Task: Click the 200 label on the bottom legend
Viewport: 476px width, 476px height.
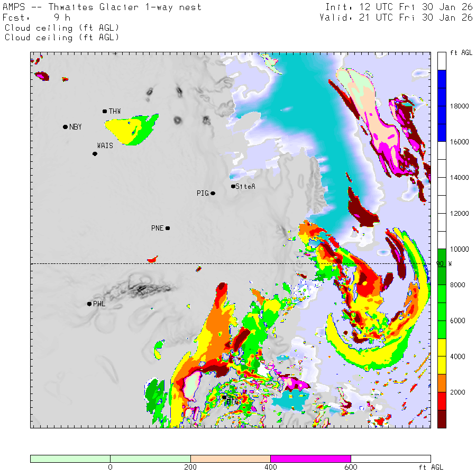Action: [x=190, y=467]
